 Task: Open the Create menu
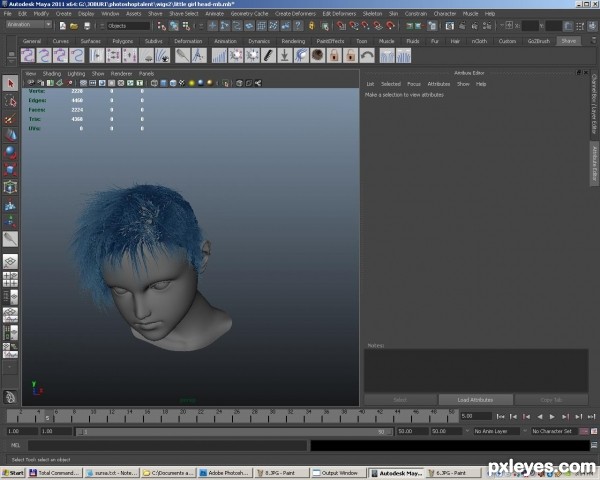coord(64,14)
